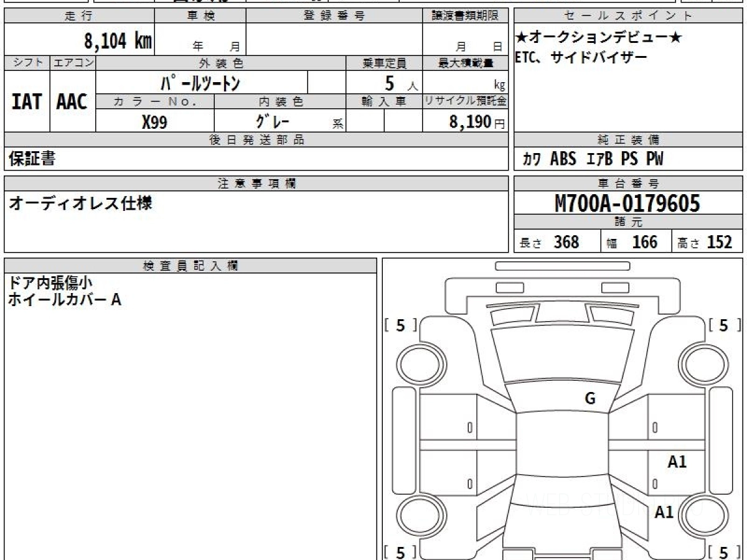Click the カラーNo. label
747x560 pixels.
(x=155, y=101)
